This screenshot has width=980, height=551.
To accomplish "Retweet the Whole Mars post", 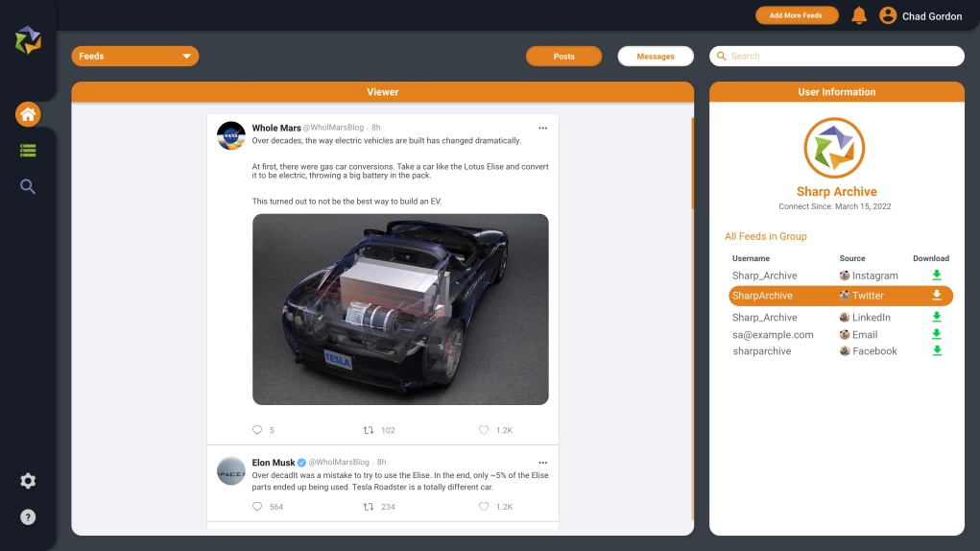I will click(368, 430).
